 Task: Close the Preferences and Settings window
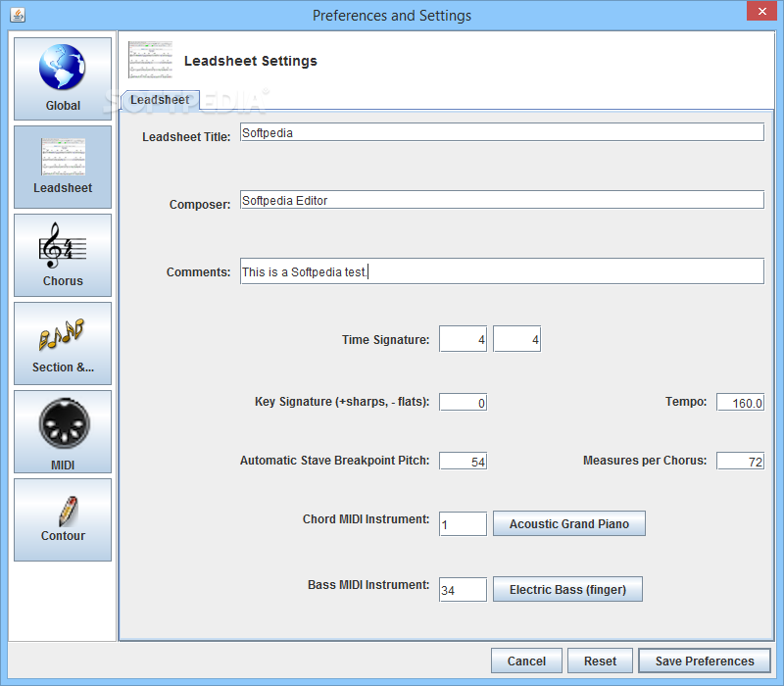pyautogui.click(x=762, y=11)
